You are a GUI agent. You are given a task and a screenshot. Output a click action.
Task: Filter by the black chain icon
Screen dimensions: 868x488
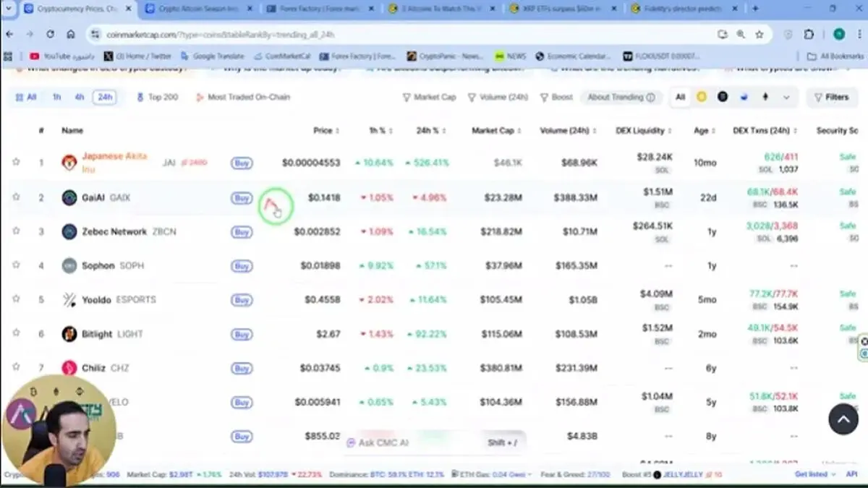click(x=723, y=97)
